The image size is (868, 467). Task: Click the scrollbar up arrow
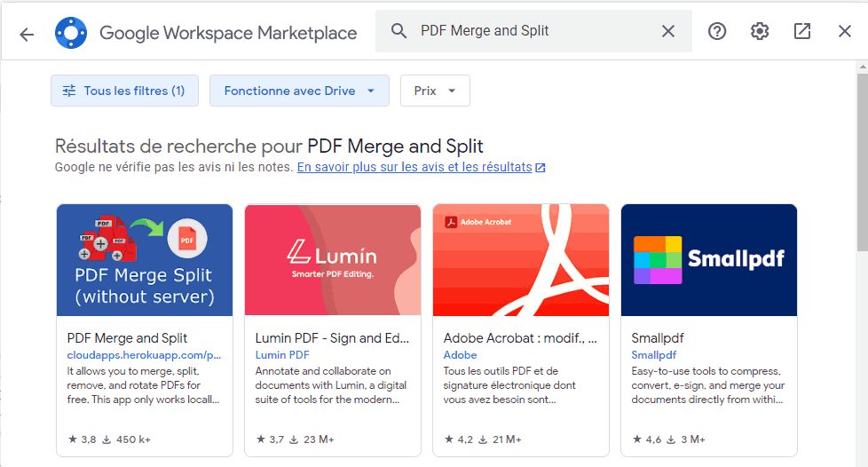click(863, 67)
